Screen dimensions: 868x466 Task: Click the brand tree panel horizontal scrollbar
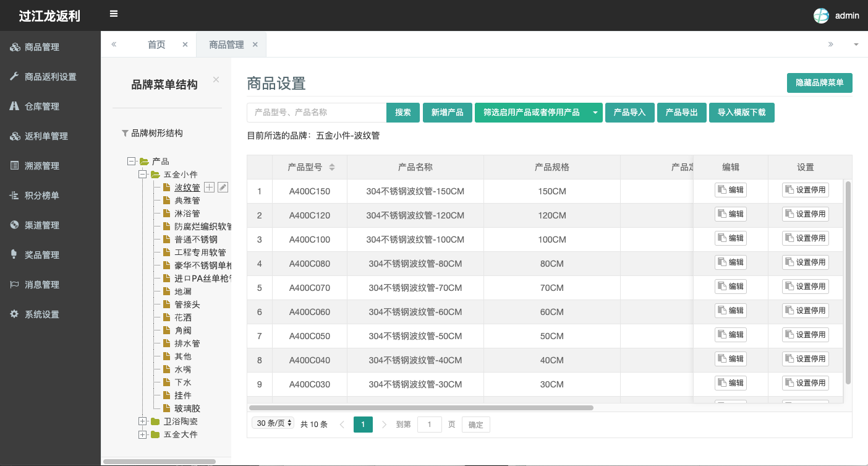click(160, 461)
